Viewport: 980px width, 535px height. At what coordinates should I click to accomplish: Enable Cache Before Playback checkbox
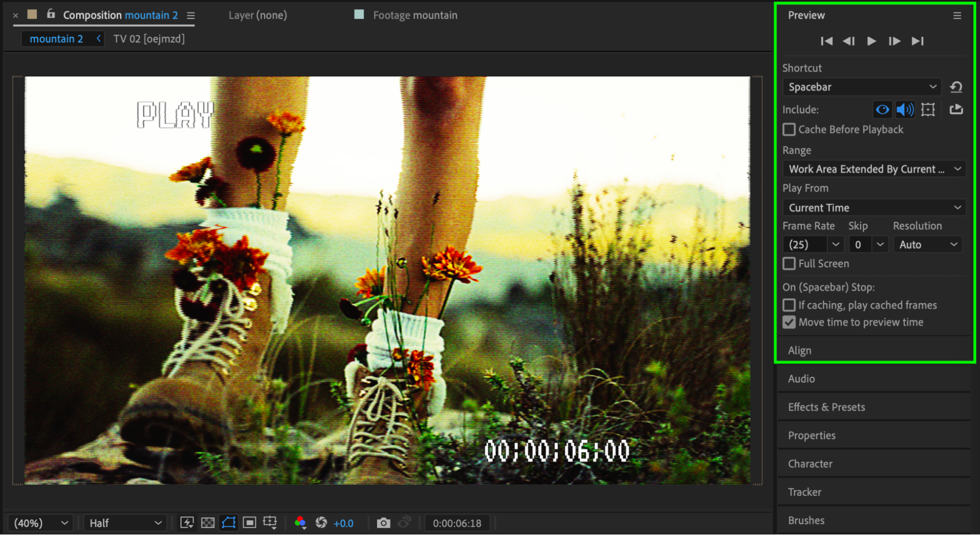point(789,129)
